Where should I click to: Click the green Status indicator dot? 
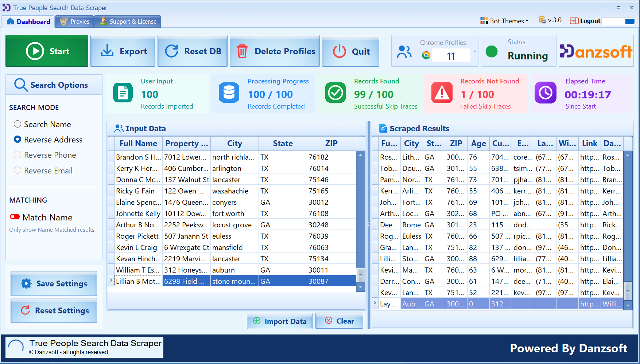(492, 51)
